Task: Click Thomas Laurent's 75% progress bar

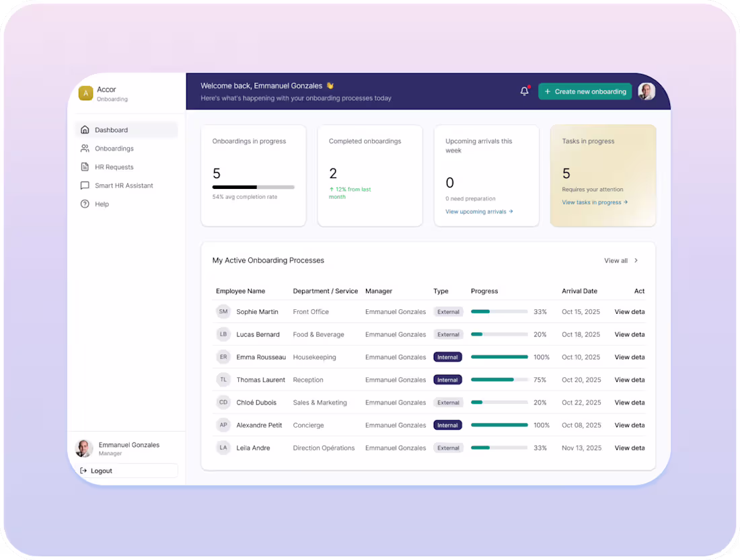Action: (499, 380)
